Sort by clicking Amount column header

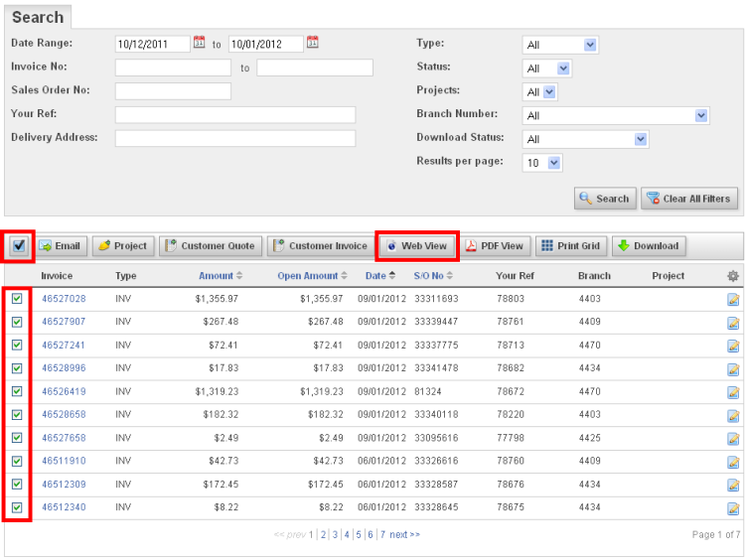(216, 275)
